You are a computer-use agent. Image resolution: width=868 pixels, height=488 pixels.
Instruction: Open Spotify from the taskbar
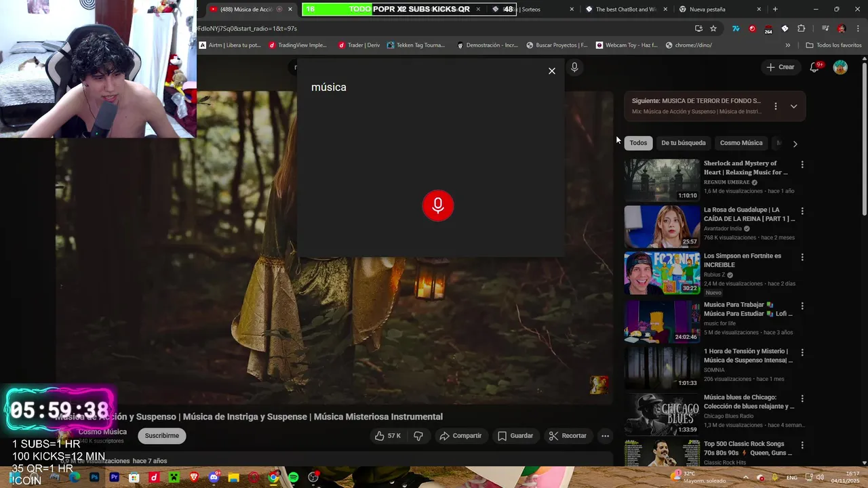click(294, 478)
